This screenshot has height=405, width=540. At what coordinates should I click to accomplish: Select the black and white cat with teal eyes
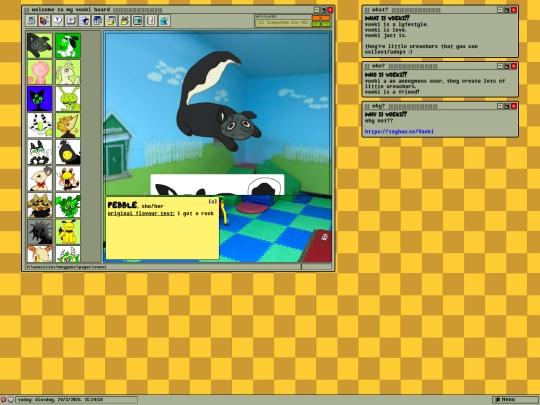(40, 152)
